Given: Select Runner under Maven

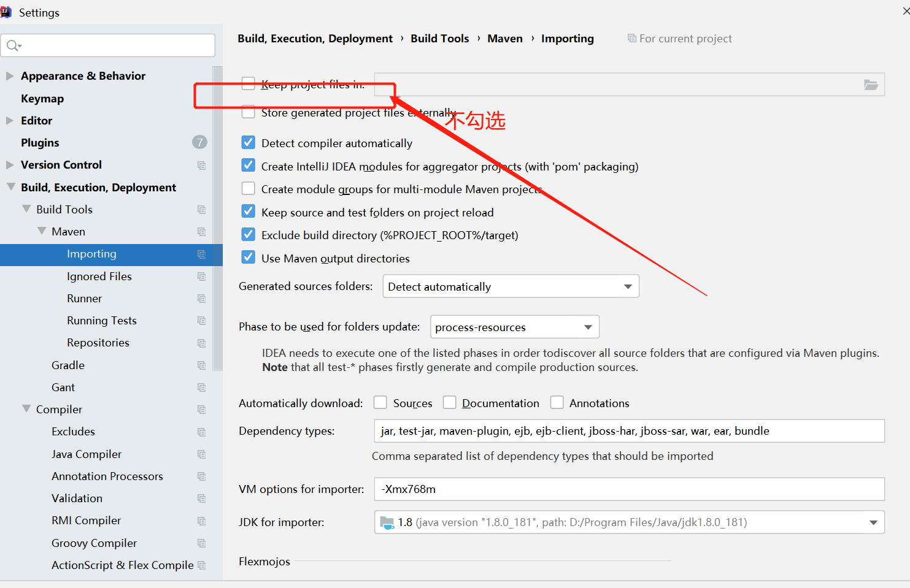Looking at the screenshot, I should [85, 299].
